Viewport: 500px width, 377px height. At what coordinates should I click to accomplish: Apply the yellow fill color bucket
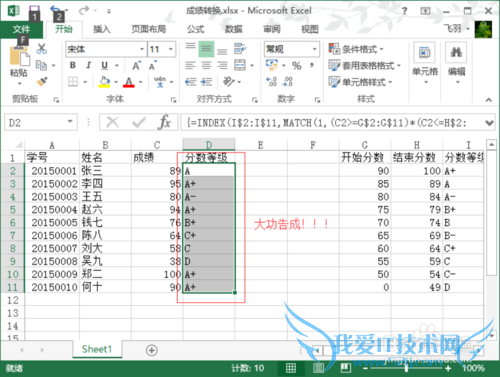[104, 81]
